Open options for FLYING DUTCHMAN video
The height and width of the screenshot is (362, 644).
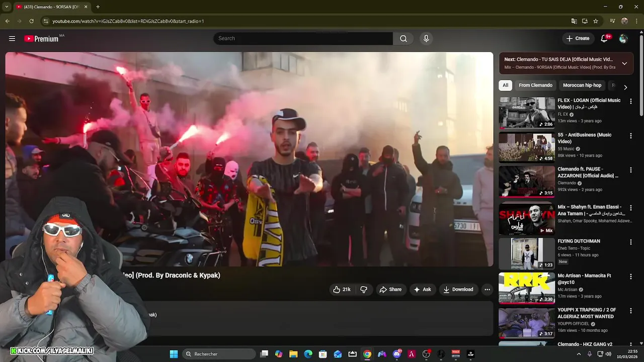point(631,242)
